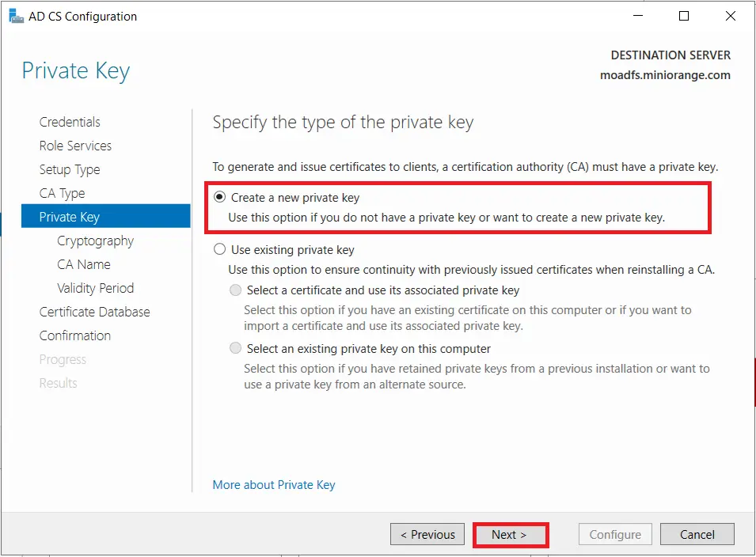Viewport: 756px width, 557px height.
Task: Select the Create a new private key option
Action: click(219, 197)
